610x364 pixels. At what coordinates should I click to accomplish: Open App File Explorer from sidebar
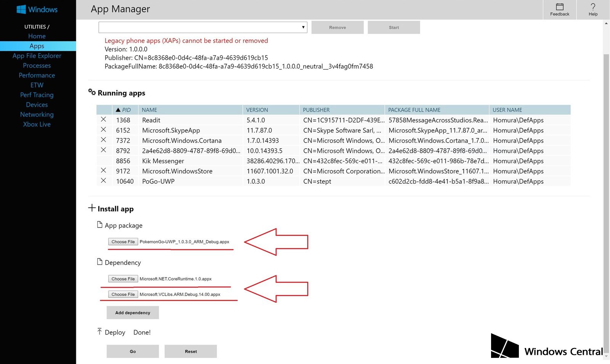coord(37,56)
